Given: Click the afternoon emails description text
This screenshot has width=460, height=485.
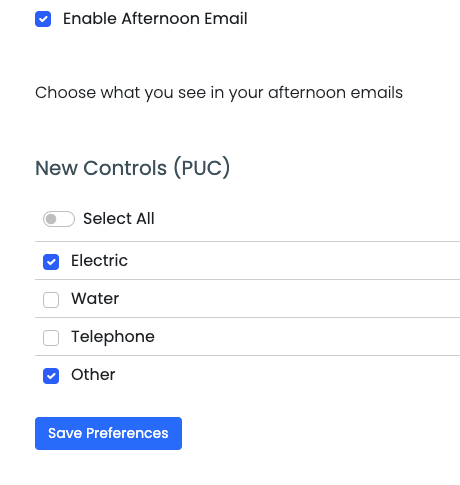Looking at the screenshot, I should click(x=219, y=93).
